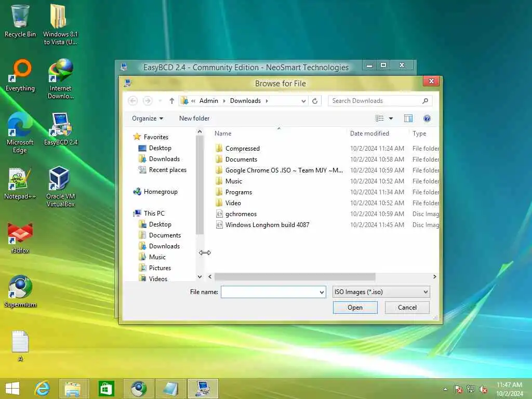Image resolution: width=532 pixels, height=399 pixels.
Task: Open the address bar history dropdown
Action: tap(303, 101)
